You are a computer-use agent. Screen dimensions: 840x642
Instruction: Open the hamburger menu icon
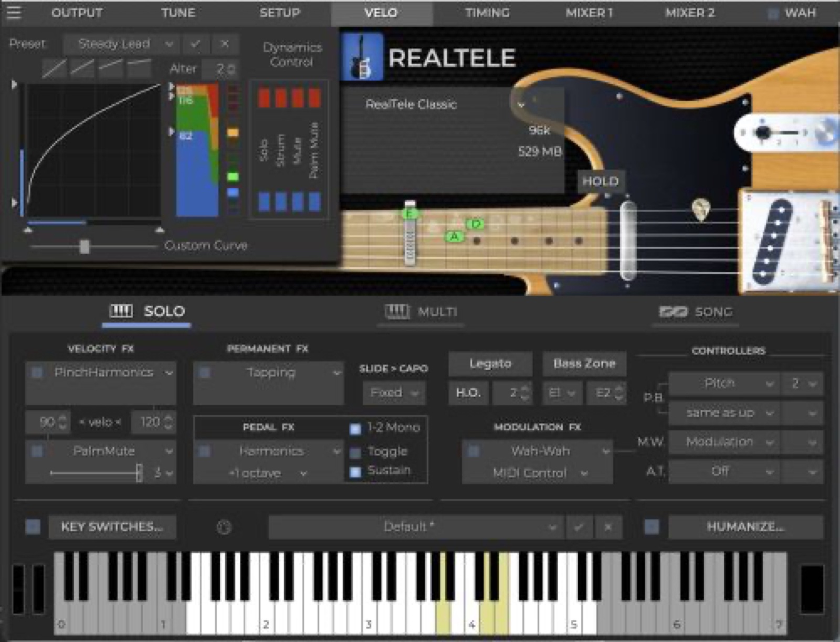tap(14, 12)
